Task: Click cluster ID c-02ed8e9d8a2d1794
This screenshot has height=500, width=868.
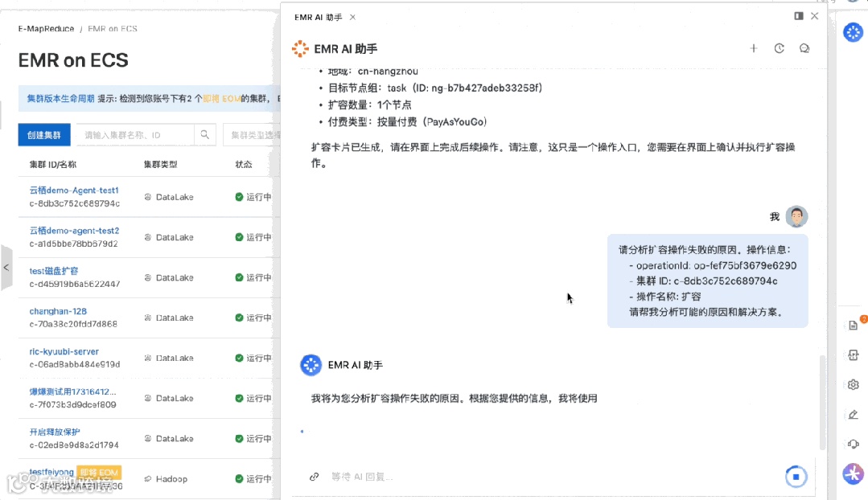Action: click(x=74, y=445)
